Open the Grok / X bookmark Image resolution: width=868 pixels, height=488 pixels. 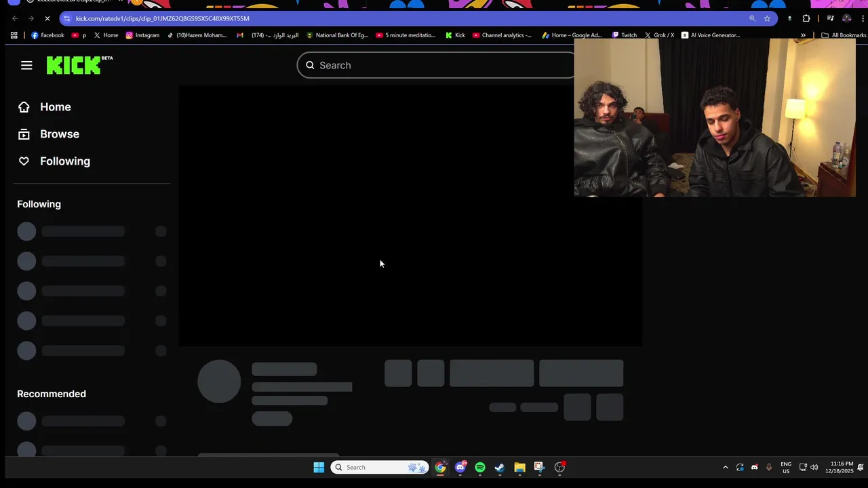pyautogui.click(x=659, y=35)
